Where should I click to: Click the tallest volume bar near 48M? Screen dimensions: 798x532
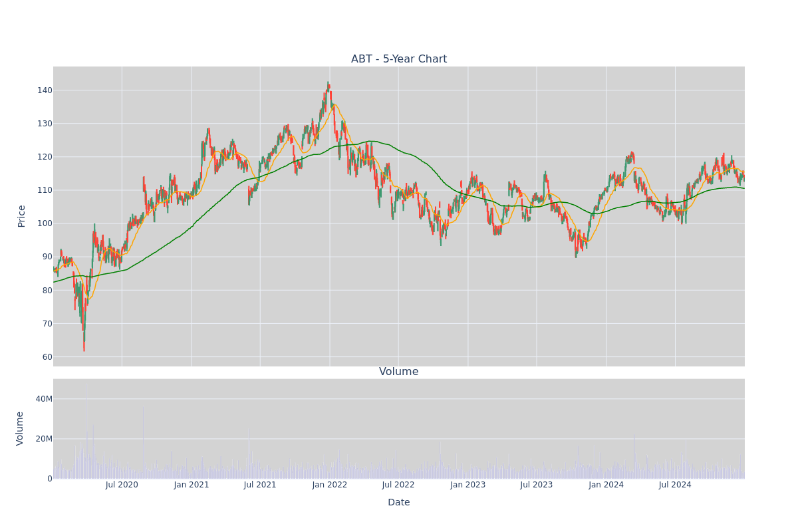(x=86, y=431)
